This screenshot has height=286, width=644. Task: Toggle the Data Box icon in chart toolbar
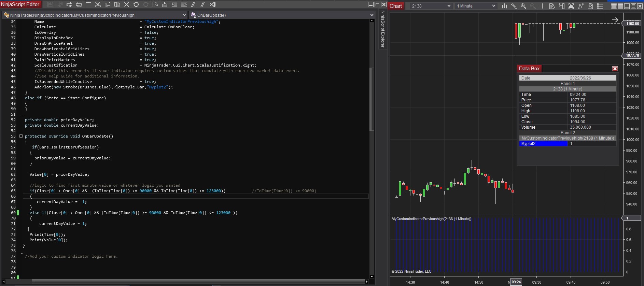coord(552,6)
